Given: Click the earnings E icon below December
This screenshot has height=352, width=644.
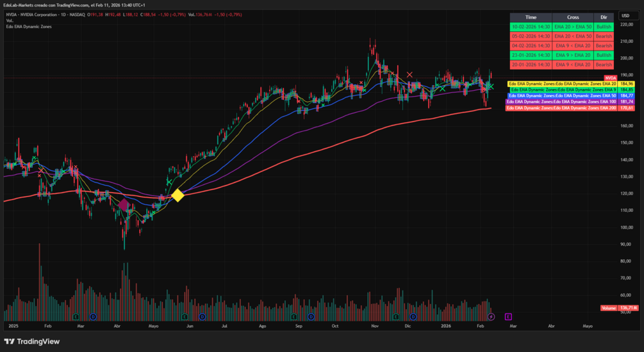Looking at the screenshot, I should (x=395, y=317).
